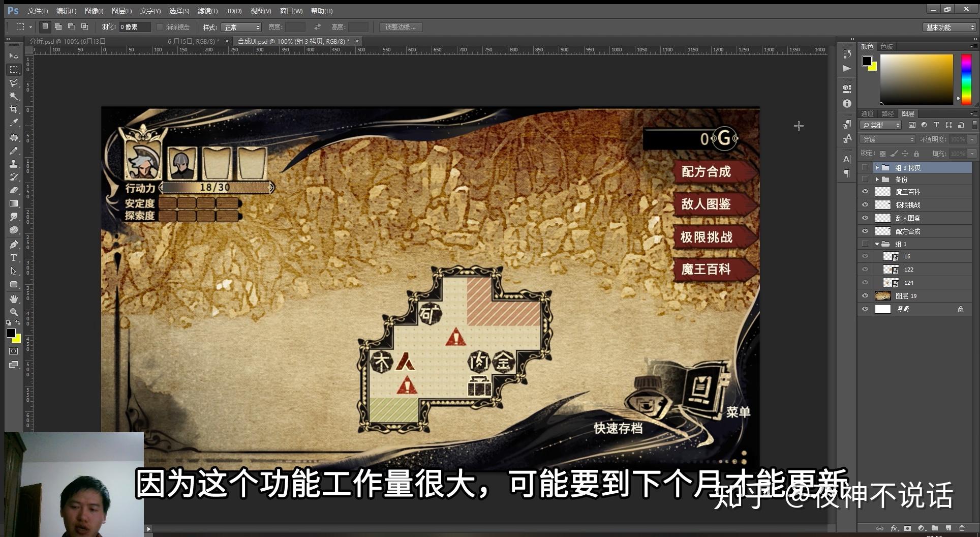Select the Direct Selection arrow tool

[14, 271]
